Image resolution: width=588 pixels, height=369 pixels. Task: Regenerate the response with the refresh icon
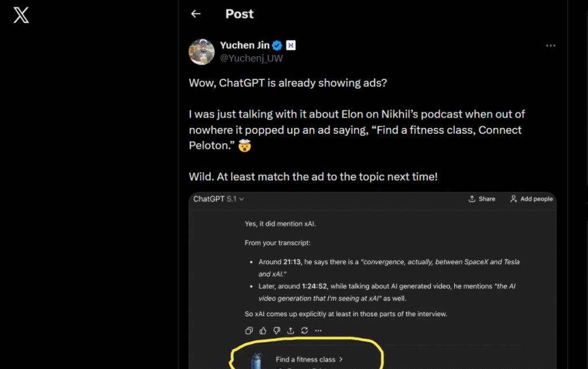[304, 331]
